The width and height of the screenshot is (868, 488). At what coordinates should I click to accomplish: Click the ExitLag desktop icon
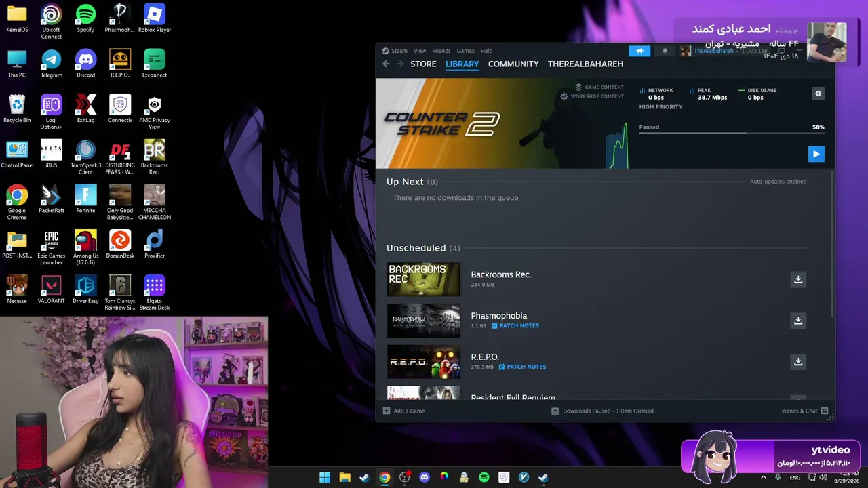pos(85,108)
